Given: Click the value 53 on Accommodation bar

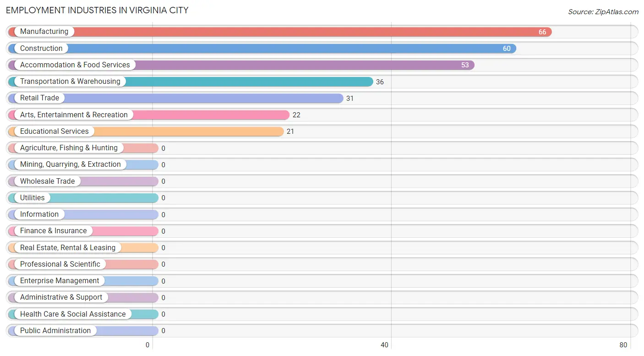Looking at the screenshot, I should 465,65.
